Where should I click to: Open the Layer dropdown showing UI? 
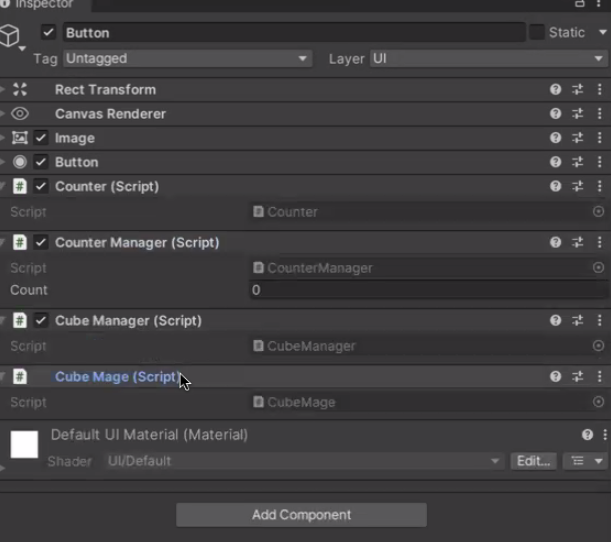pyautogui.click(x=489, y=59)
